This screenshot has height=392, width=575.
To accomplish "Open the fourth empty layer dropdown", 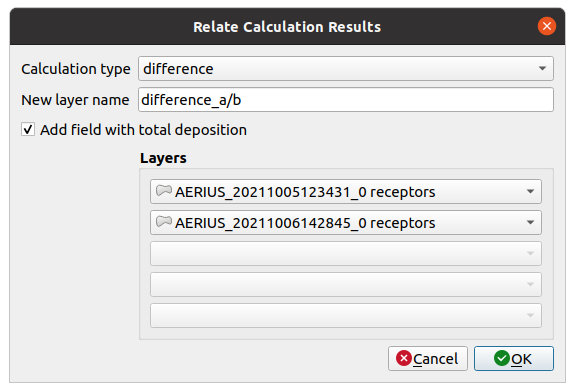I will (x=345, y=284).
